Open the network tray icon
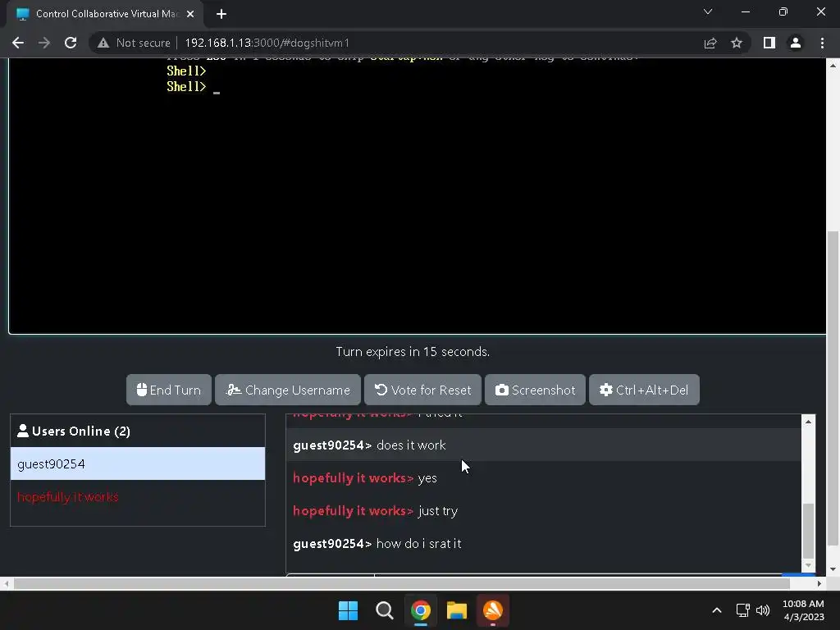This screenshot has height=630, width=840. point(743,610)
